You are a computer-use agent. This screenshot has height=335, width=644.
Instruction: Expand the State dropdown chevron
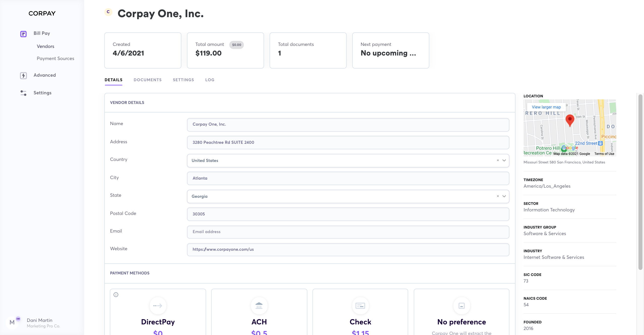coord(504,196)
